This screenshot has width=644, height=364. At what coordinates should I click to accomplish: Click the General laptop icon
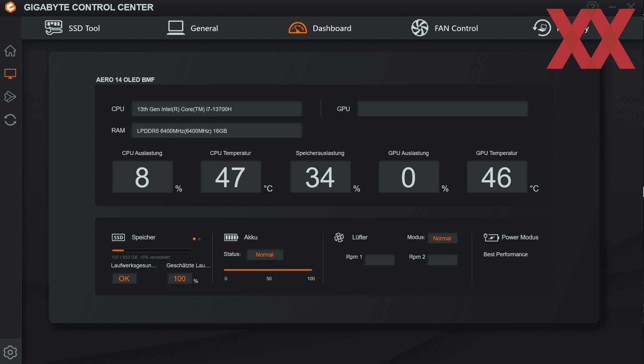point(176,28)
